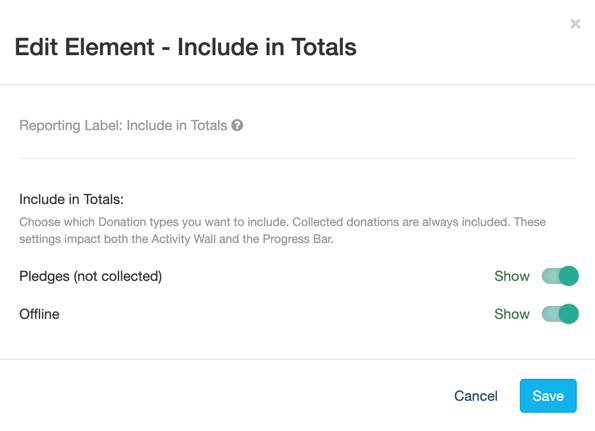The height and width of the screenshot is (431, 595).
Task: Click the Reporting Label: Include in Totals text
Action: [x=123, y=126]
